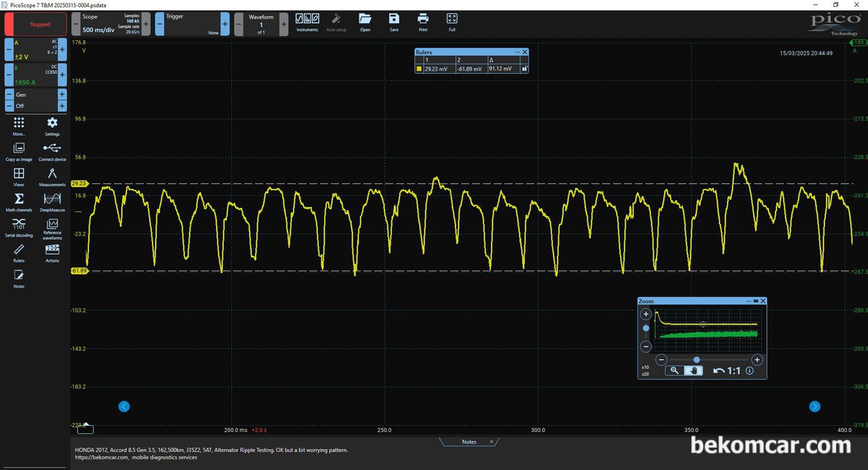
Task: Open Channel A ±2 V options
Action: (36, 50)
